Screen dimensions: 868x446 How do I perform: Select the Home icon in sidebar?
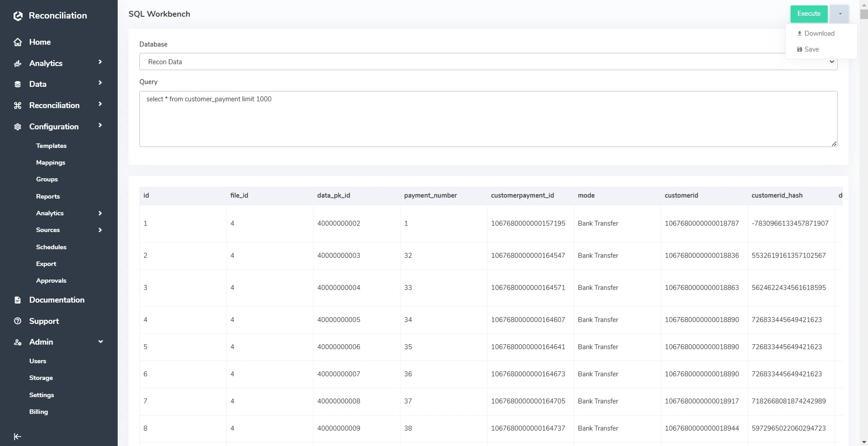pos(17,41)
